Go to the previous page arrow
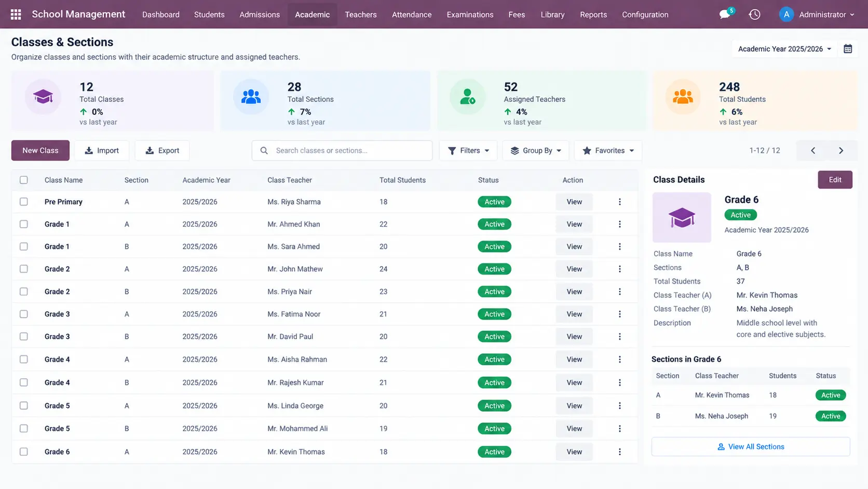This screenshot has height=489, width=868. 813,151
